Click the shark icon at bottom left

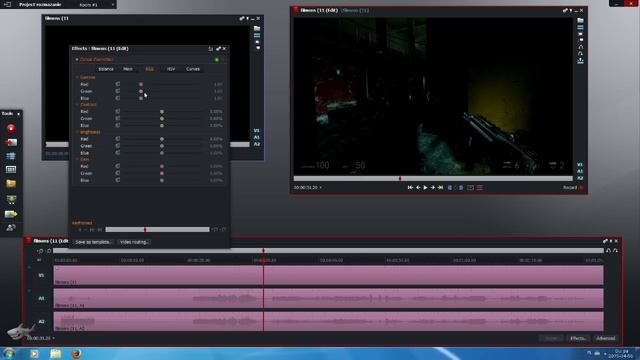[x=20, y=330]
